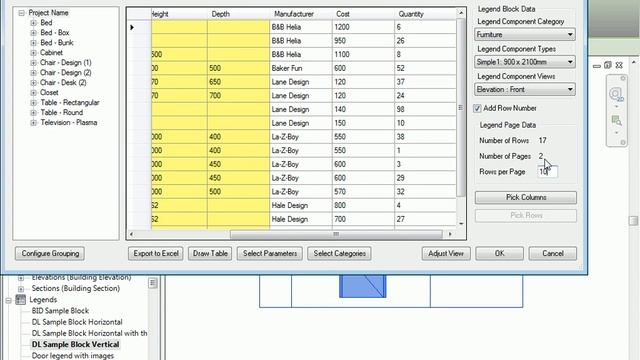Click the Configure Grouping button

50,253
